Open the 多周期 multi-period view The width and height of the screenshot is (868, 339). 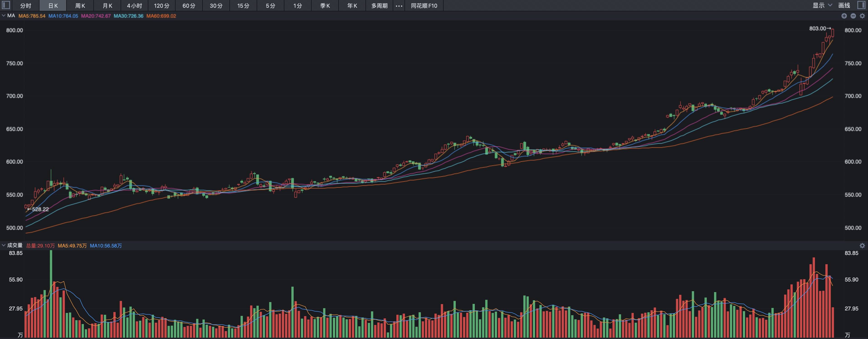[x=379, y=6]
